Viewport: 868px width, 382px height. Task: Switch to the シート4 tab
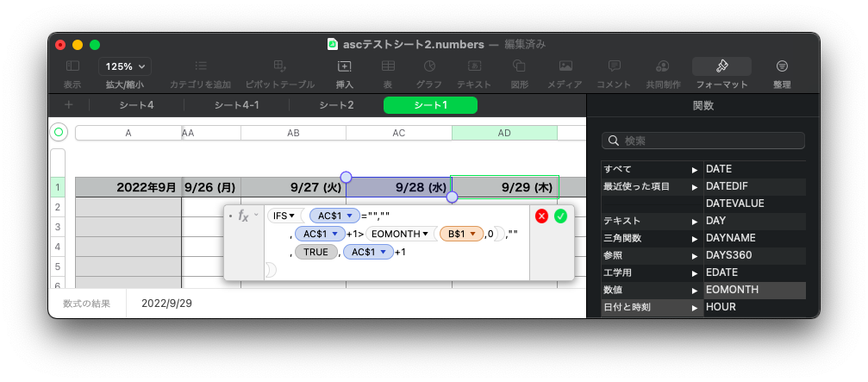click(136, 105)
